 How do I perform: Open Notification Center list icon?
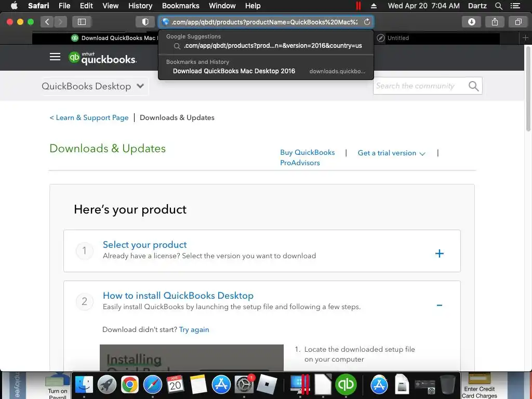(x=515, y=6)
